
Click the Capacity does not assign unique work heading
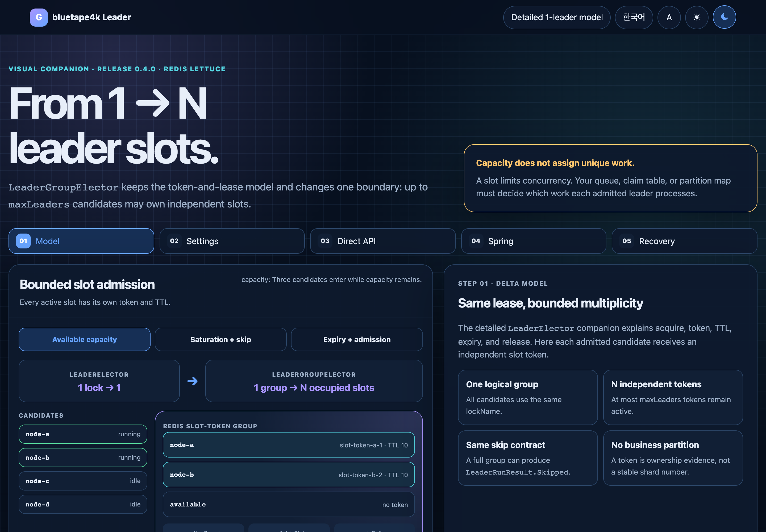(x=555, y=163)
